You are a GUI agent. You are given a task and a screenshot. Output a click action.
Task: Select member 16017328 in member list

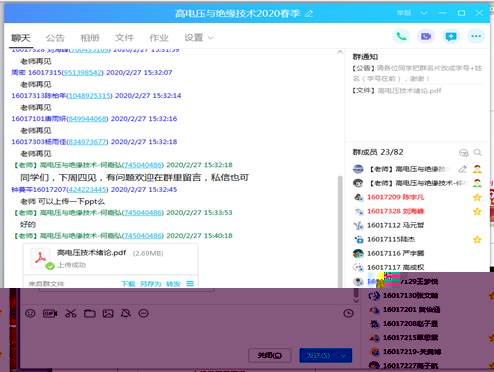pos(418,211)
